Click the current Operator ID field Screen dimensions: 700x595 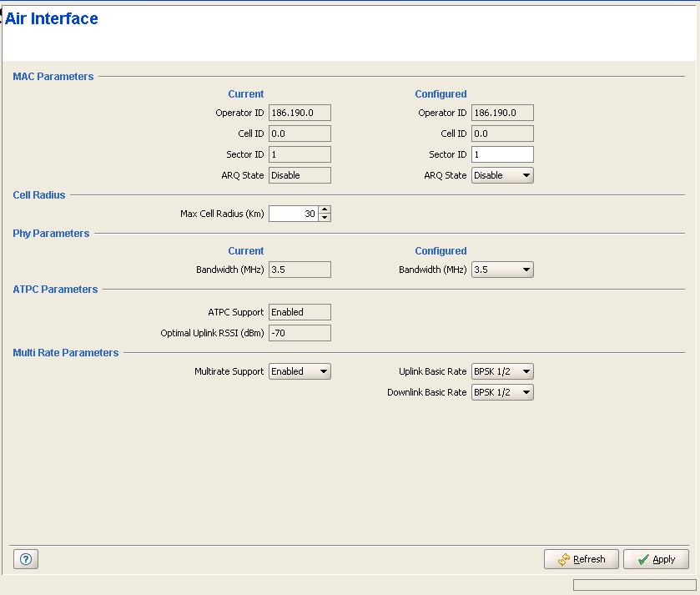coord(300,113)
